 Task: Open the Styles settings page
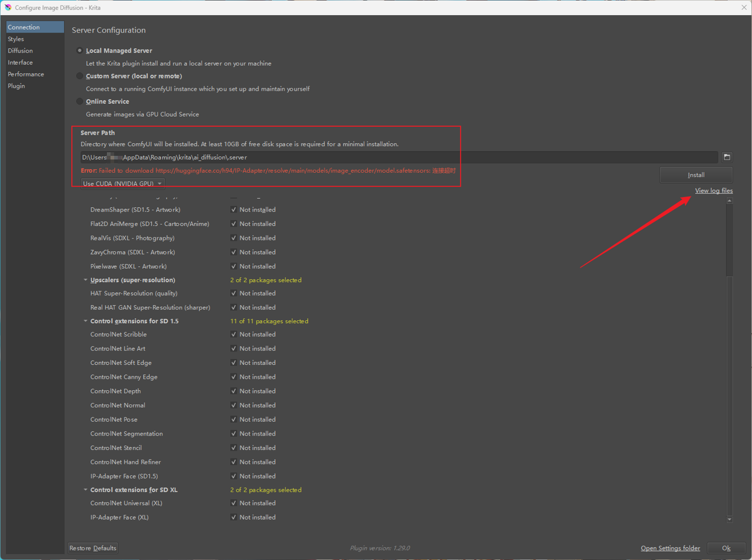[35, 39]
